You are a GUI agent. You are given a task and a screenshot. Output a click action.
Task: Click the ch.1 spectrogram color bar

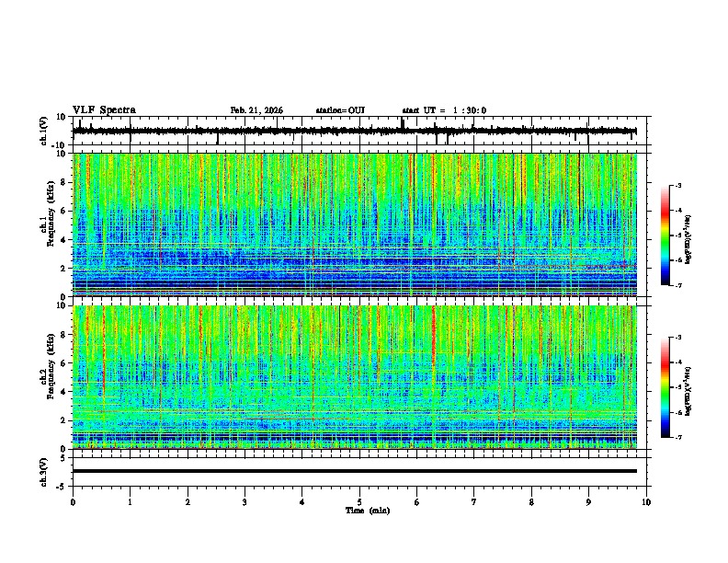coord(665,236)
